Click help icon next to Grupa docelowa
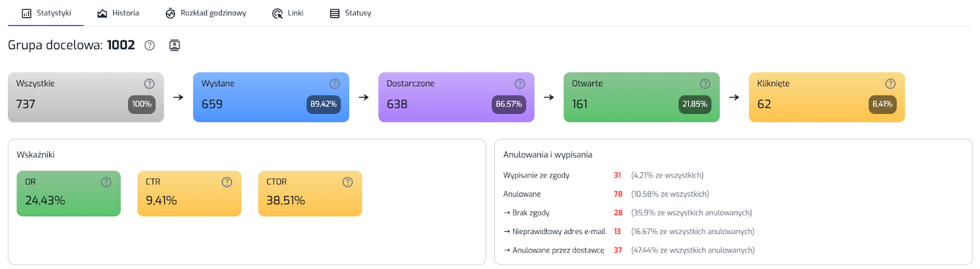 pyautogui.click(x=149, y=45)
